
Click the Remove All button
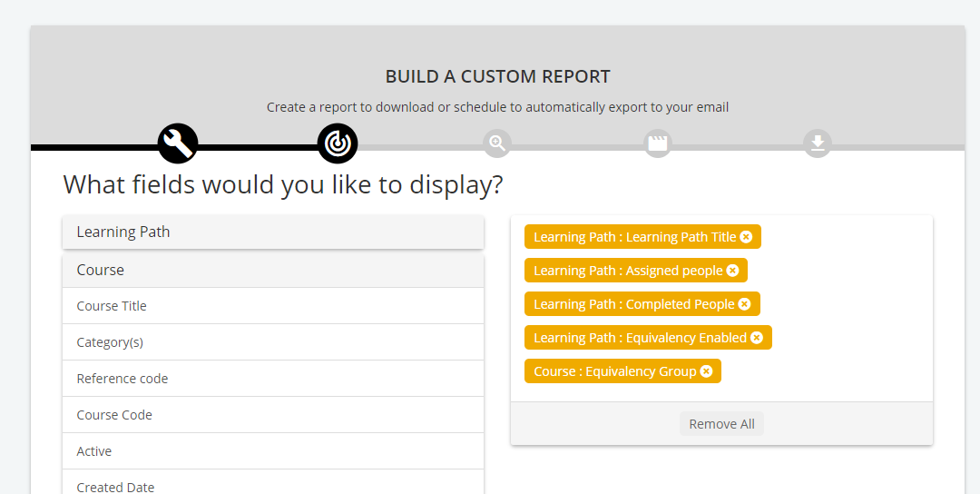pyautogui.click(x=722, y=424)
